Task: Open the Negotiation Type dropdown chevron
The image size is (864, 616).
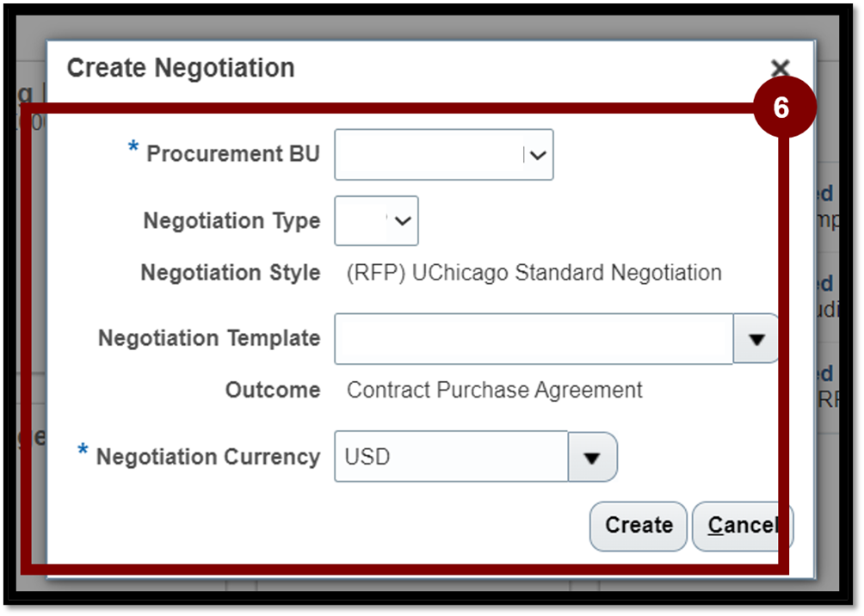Action: click(x=403, y=220)
